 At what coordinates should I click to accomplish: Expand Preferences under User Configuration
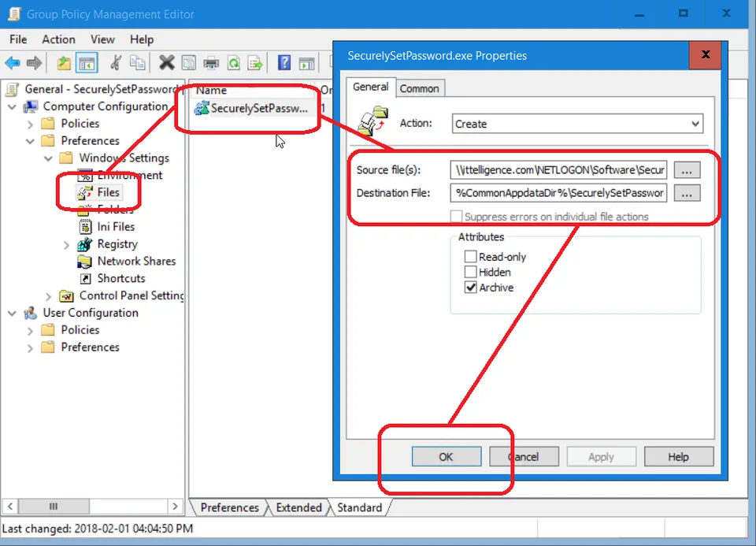(x=30, y=347)
